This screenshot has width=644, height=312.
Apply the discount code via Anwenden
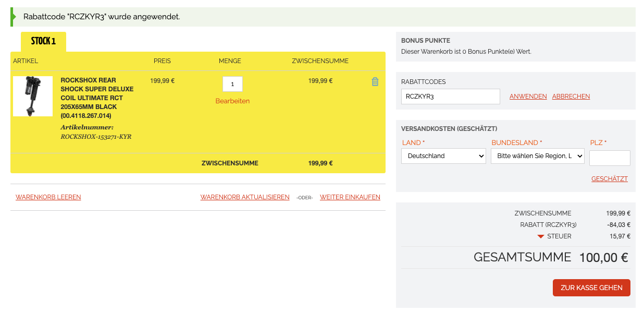(x=528, y=97)
